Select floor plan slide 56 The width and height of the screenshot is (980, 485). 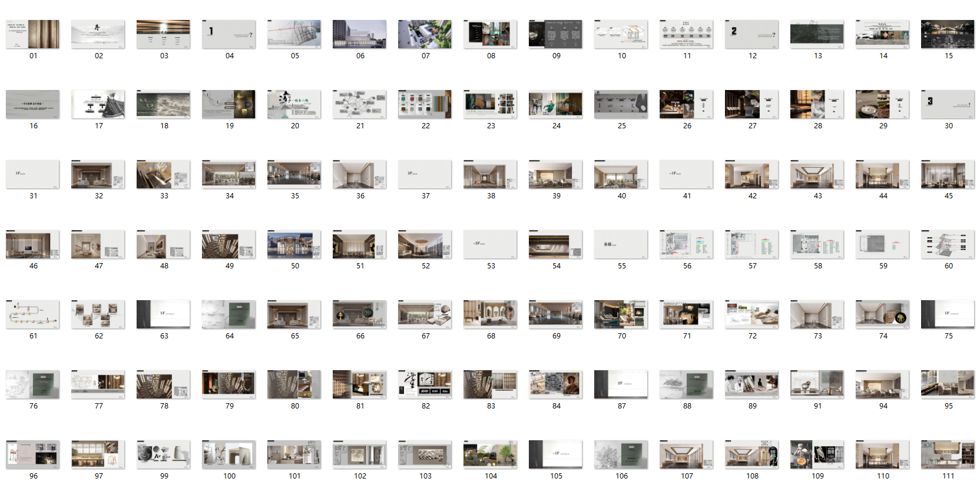tap(687, 244)
